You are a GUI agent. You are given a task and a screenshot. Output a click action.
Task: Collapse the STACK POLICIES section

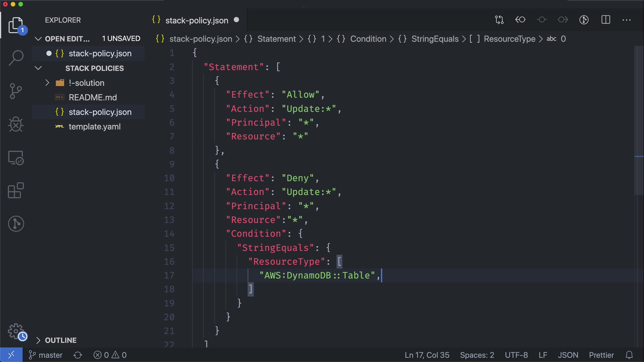pos(38,68)
